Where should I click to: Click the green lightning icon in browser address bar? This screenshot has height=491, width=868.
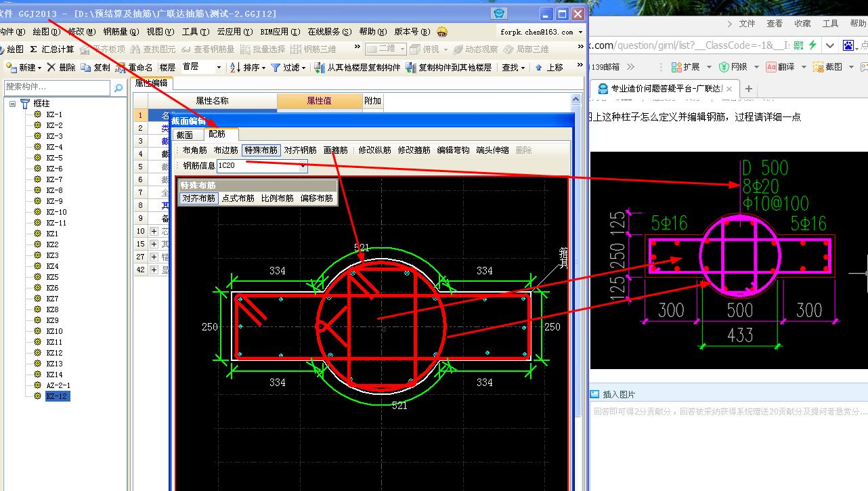click(x=812, y=45)
